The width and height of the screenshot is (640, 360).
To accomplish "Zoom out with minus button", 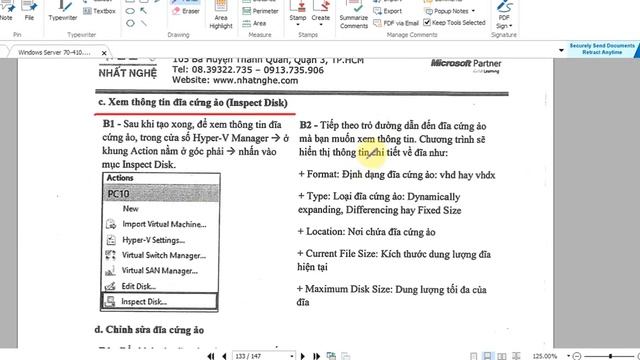I will (577, 356).
